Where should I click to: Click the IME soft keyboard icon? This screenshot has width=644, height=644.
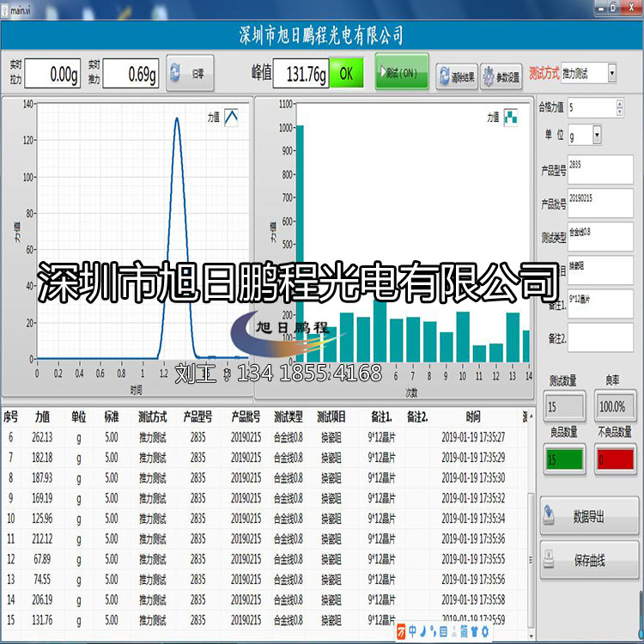click(x=444, y=631)
